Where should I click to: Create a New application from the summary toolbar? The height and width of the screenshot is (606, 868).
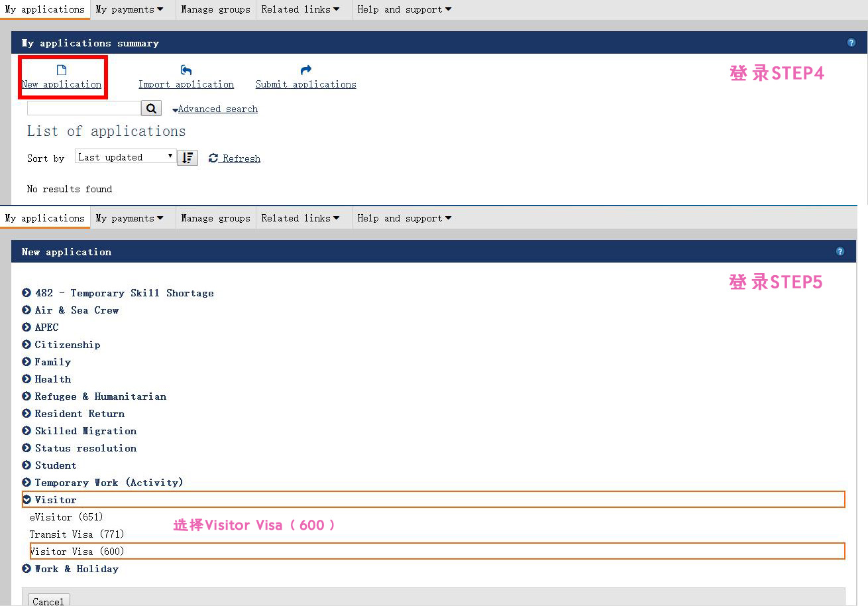click(62, 78)
